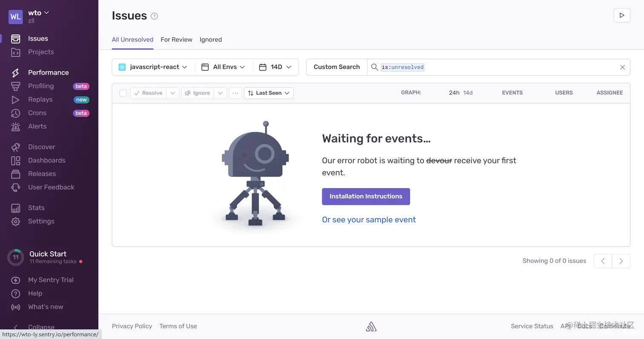644x339 pixels.
Task: Click the Performance lightning icon
Action: pos(15,72)
